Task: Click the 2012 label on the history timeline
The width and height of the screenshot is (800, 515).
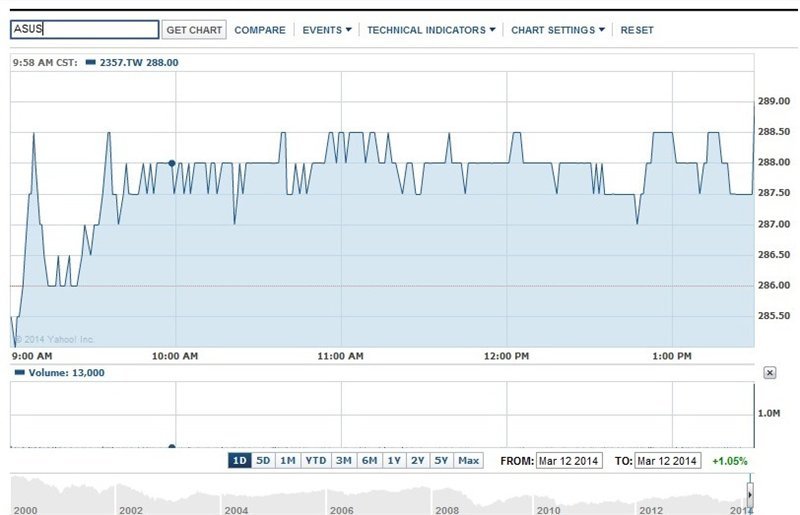Action: pos(651,510)
